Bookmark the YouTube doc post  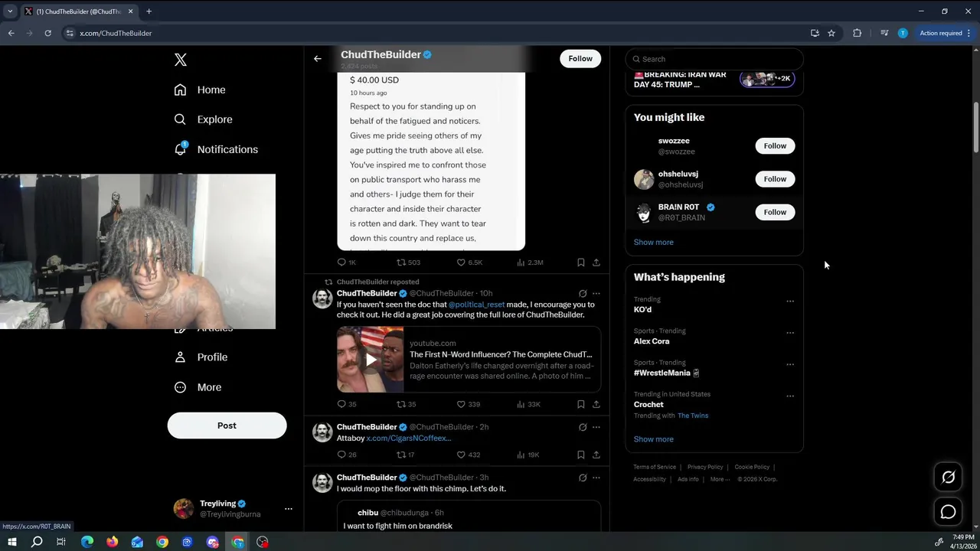(581, 404)
